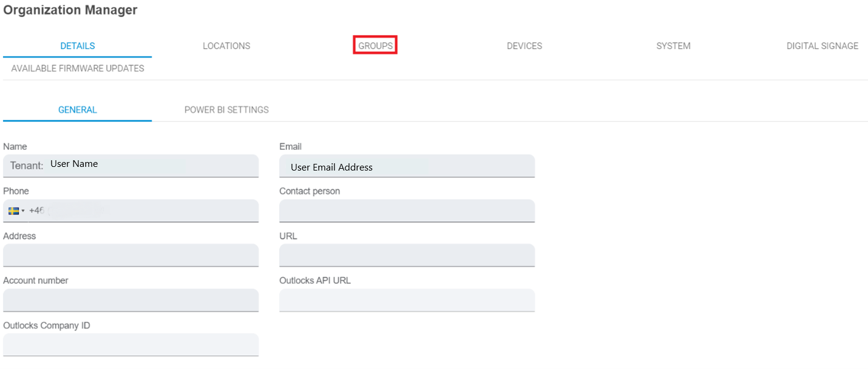Open the Available Firmware Updates tab
868x369 pixels.
(77, 69)
